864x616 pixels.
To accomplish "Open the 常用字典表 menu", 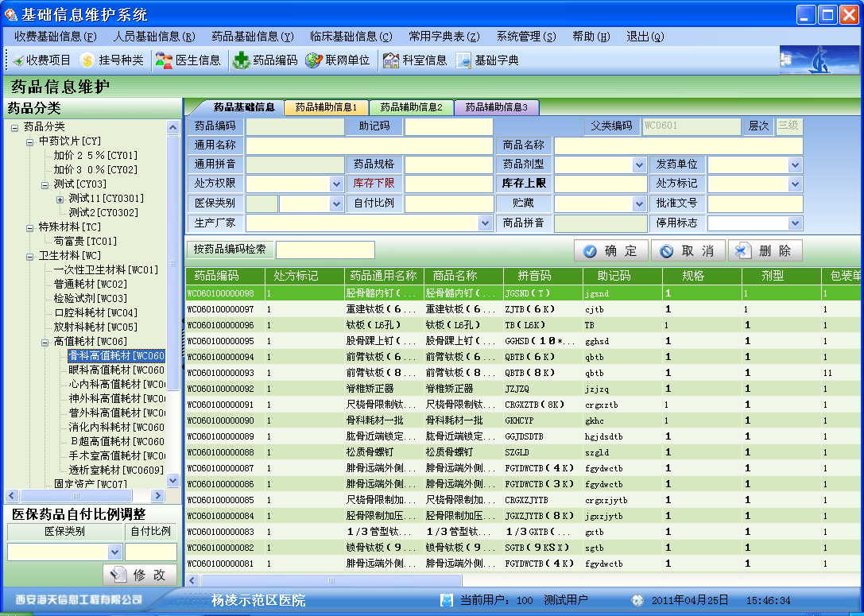I will coord(444,37).
